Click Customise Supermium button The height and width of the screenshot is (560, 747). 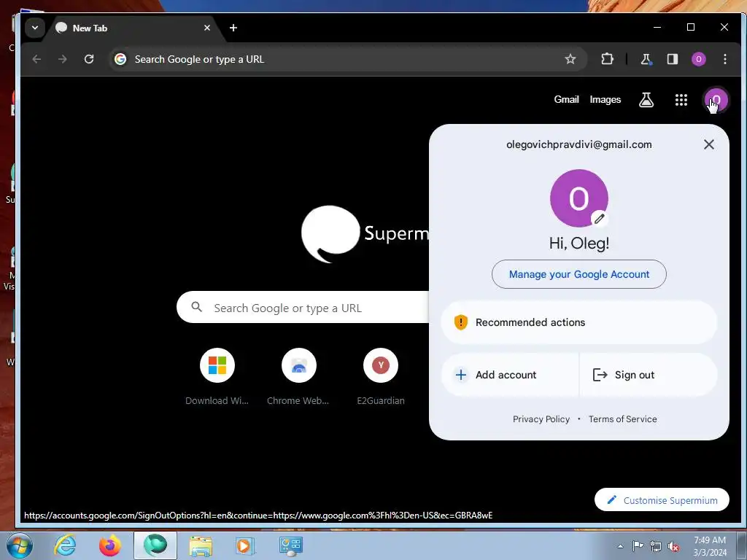662,500
